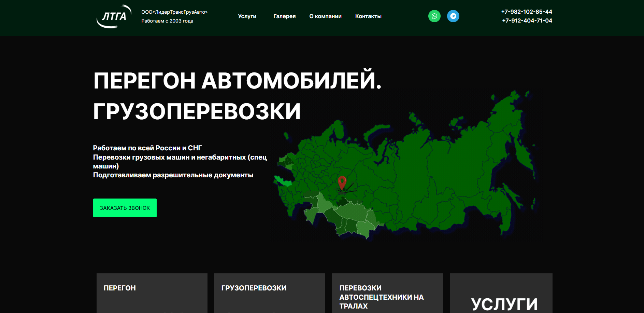This screenshot has height=313, width=644.
Task: Navigate to Контакты
Action: tap(368, 16)
